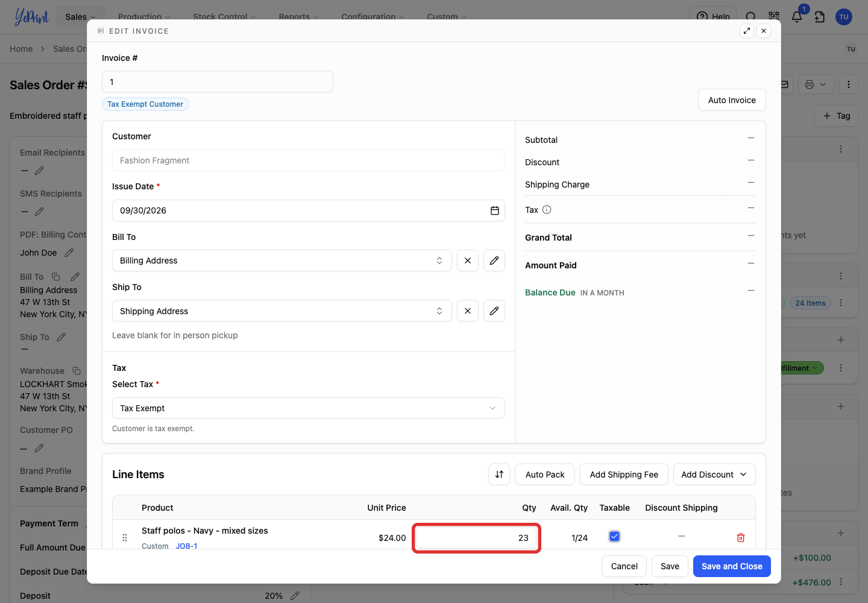Navigate to Home breadcrumb
This screenshot has width=868, height=603.
pyautogui.click(x=21, y=49)
